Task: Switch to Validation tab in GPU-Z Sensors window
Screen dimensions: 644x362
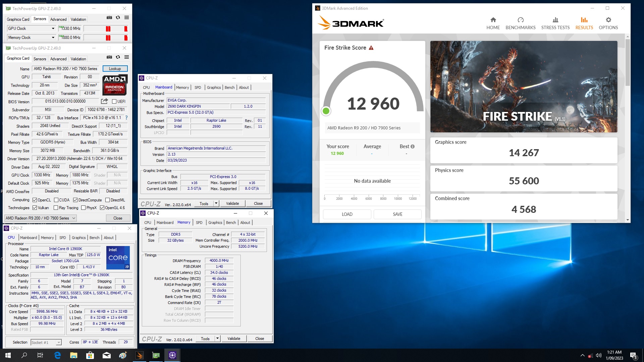Action: (x=78, y=19)
